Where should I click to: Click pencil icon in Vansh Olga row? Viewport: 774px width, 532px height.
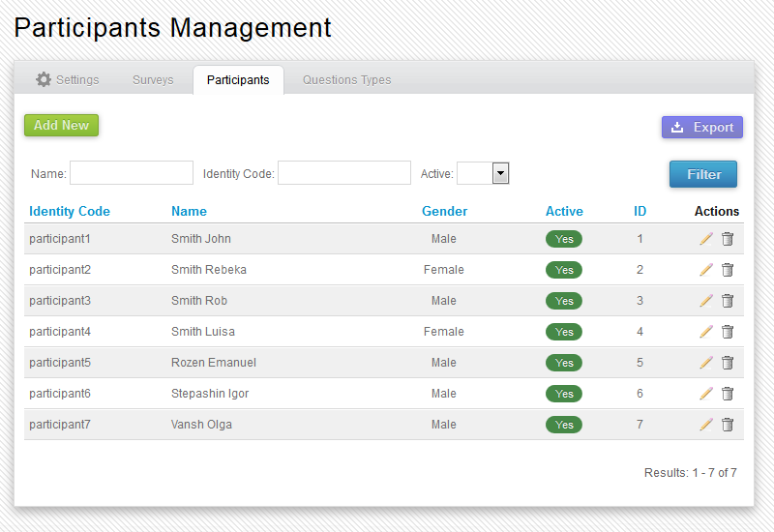point(706,425)
